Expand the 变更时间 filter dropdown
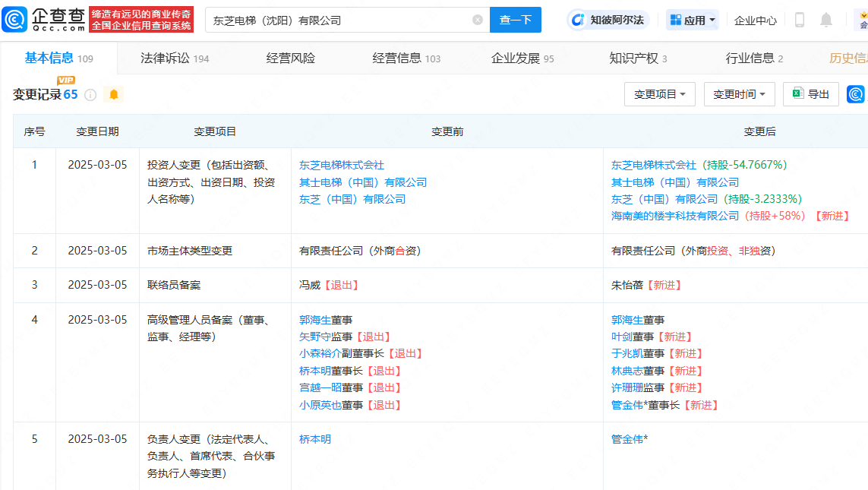Viewport: 868px width, 490px height. 739,94
